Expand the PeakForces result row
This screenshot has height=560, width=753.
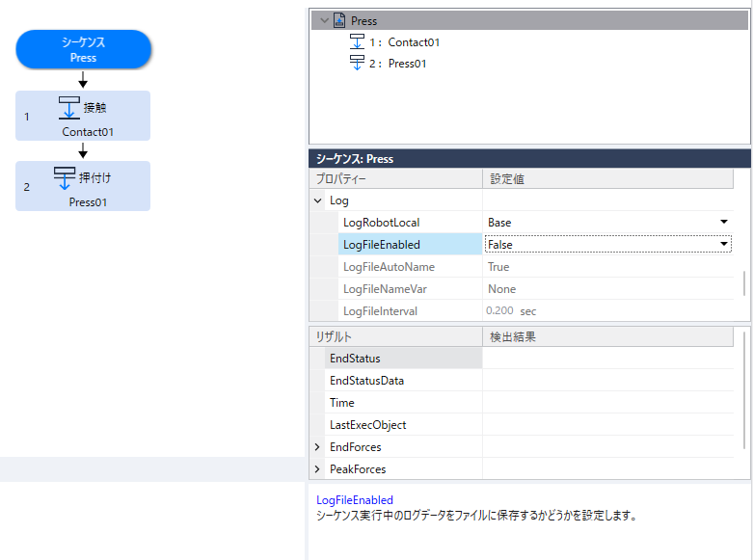click(x=319, y=469)
